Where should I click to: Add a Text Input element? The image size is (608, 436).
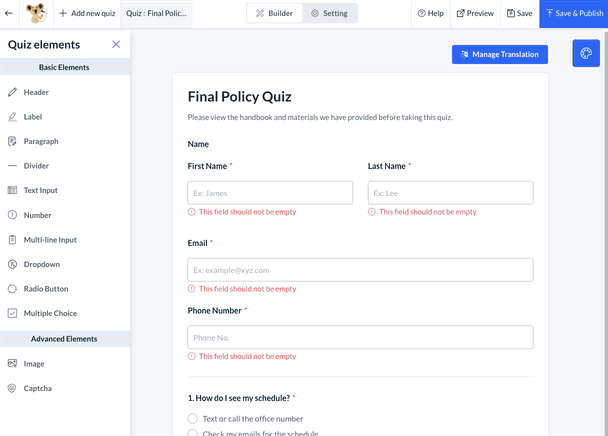pos(40,190)
